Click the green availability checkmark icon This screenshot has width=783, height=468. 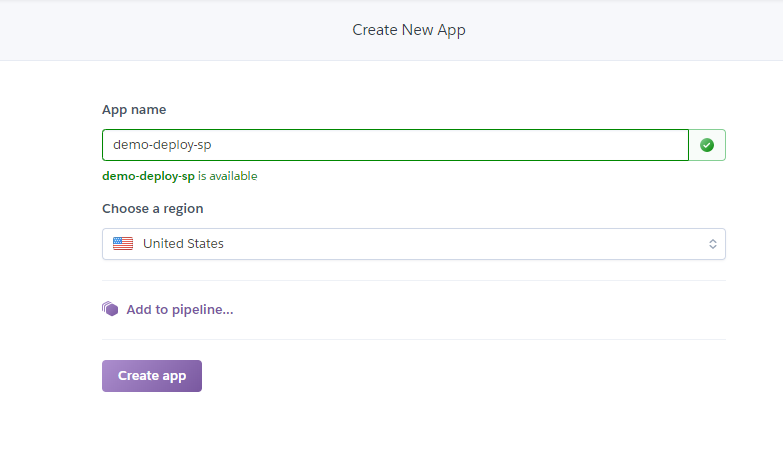point(707,145)
